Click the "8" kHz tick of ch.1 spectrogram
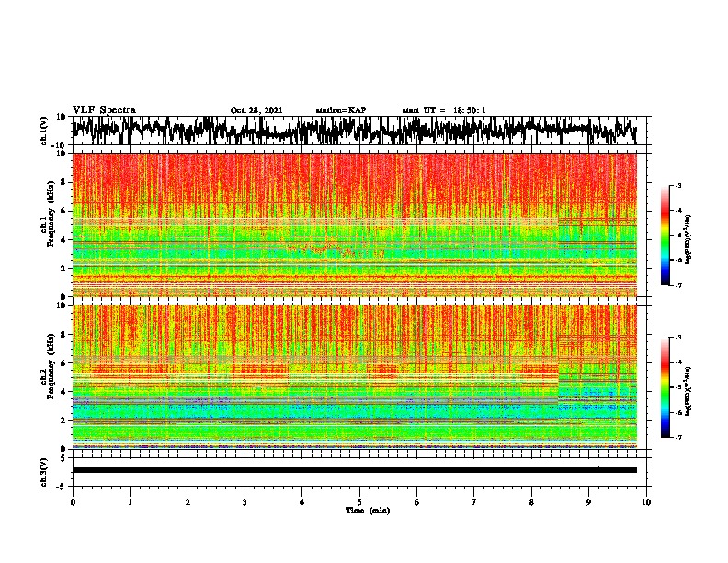The height and width of the screenshot is (563, 728). click(64, 182)
